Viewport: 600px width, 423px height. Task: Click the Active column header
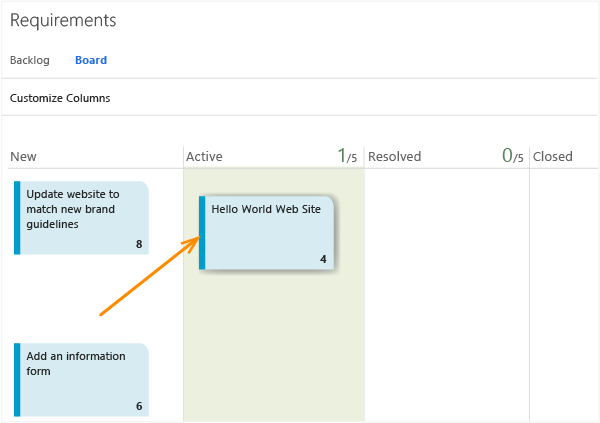click(x=205, y=157)
